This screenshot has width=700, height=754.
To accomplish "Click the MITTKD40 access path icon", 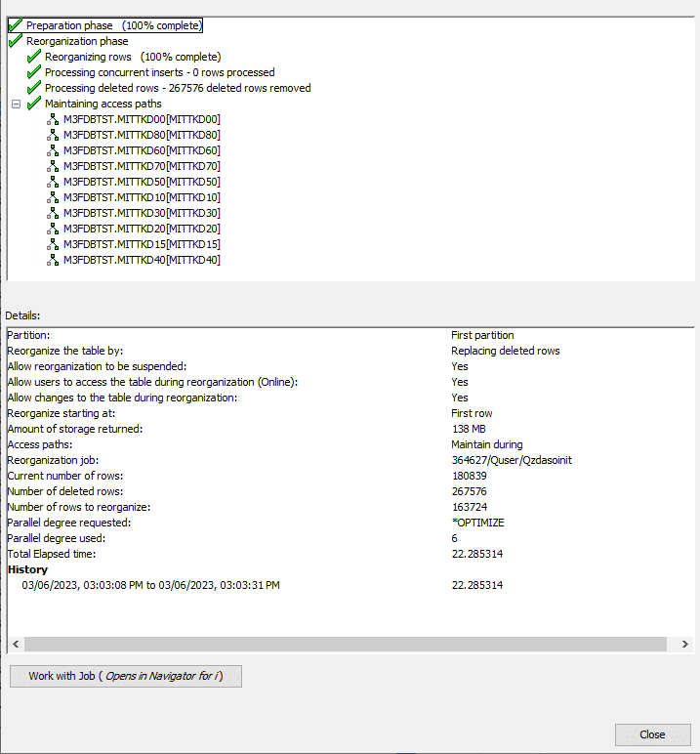I will 53,260.
